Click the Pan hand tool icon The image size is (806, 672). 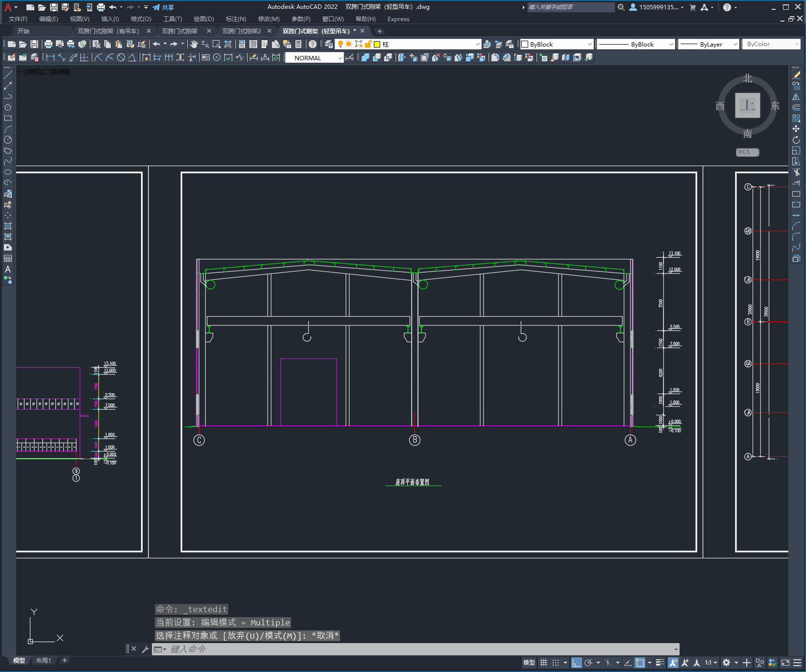(194, 44)
